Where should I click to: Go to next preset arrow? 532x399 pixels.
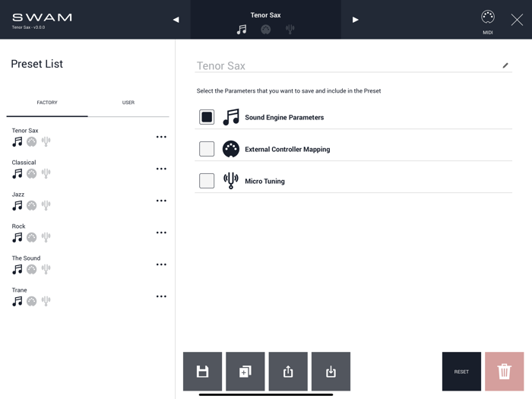point(355,20)
